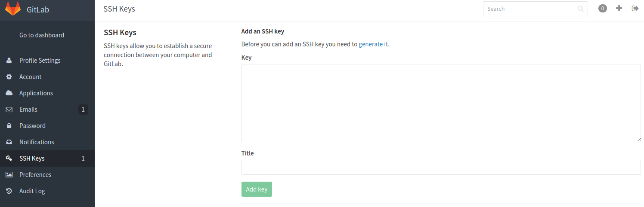Sign out using the top-right arrow icon
The width and height of the screenshot is (644, 207).
coord(635,8)
